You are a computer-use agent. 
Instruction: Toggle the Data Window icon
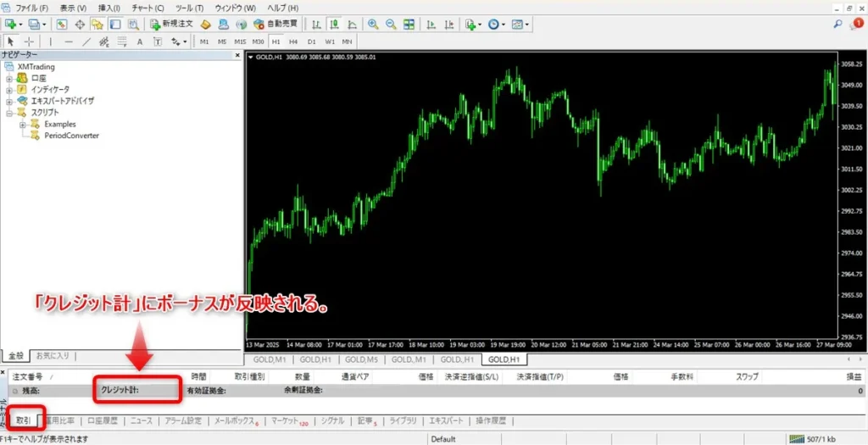click(x=79, y=25)
